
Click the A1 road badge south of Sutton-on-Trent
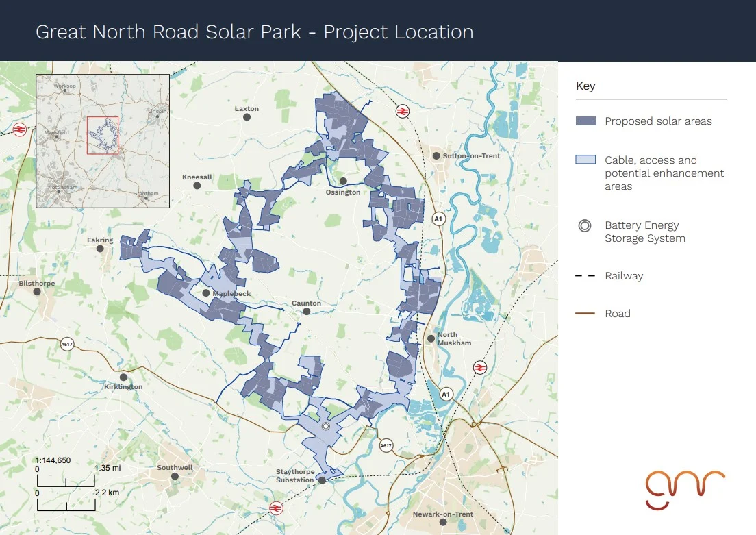438,219
